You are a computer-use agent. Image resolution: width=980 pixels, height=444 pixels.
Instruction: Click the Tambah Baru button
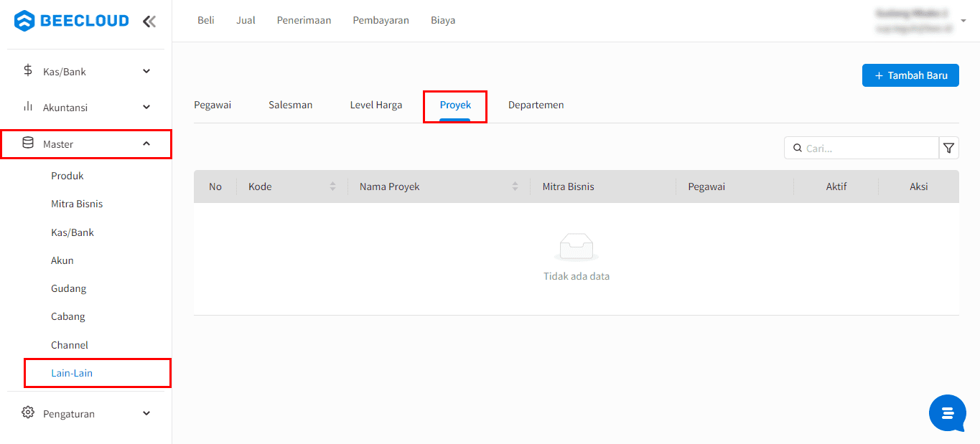[x=910, y=75]
